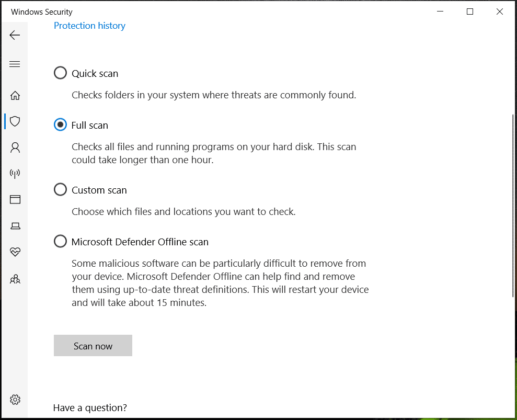This screenshot has width=517, height=420.
Task: Open Virus & threat protection shield icon
Action: coord(15,121)
